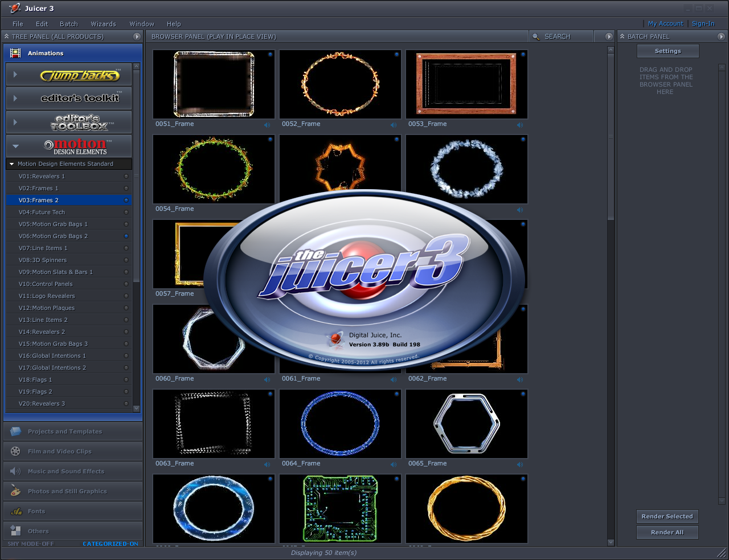Image resolution: width=729 pixels, height=560 pixels.
Task: Open the Edit menu
Action: point(42,24)
